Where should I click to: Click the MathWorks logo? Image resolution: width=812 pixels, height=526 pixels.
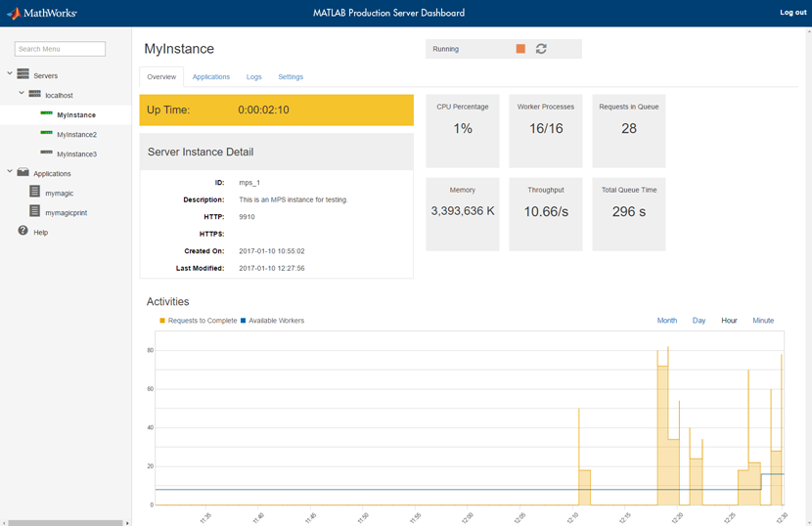tap(41, 13)
